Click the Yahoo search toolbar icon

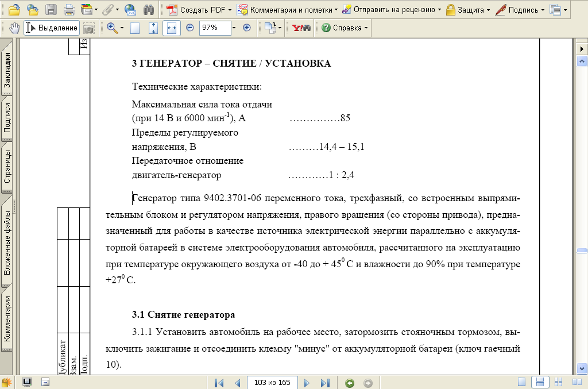(301, 28)
